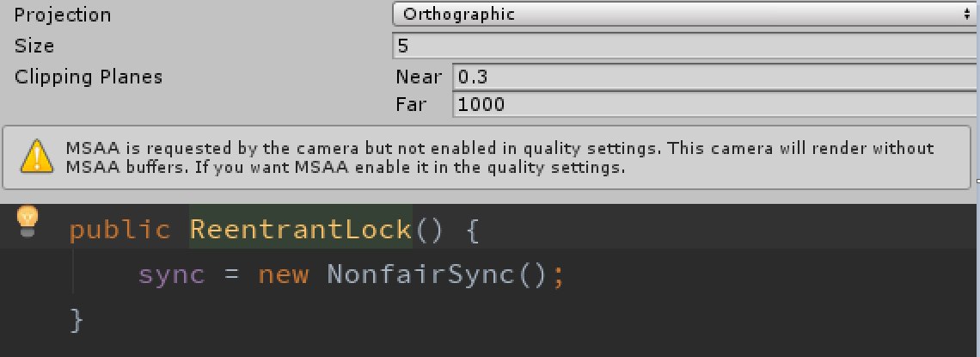980x357 pixels.
Task: Click the Projection property label
Action: [x=63, y=15]
